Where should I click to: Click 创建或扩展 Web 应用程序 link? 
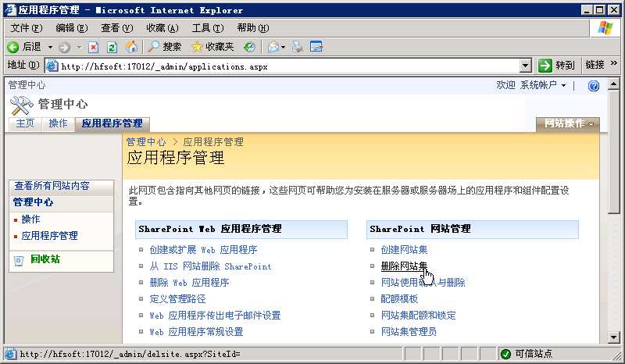(x=203, y=250)
